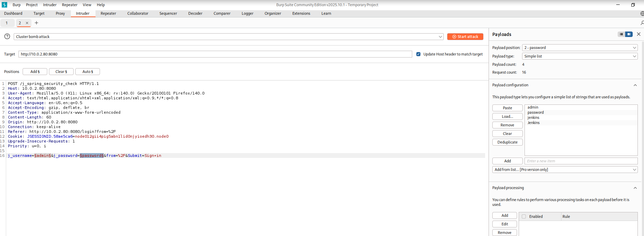Open the Burp menu
The height and width of the screenshot is (236, 644).
pyautogui.click(x=16, y=5)
